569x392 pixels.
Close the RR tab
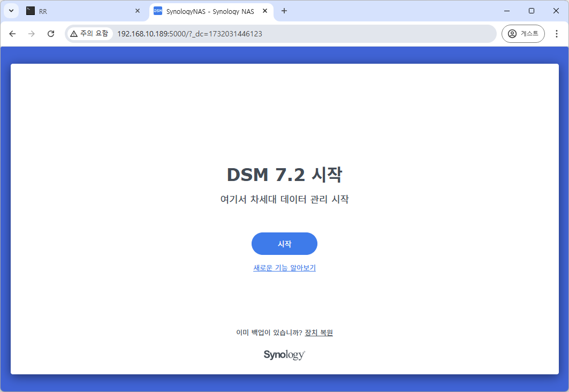coord(138,11)
